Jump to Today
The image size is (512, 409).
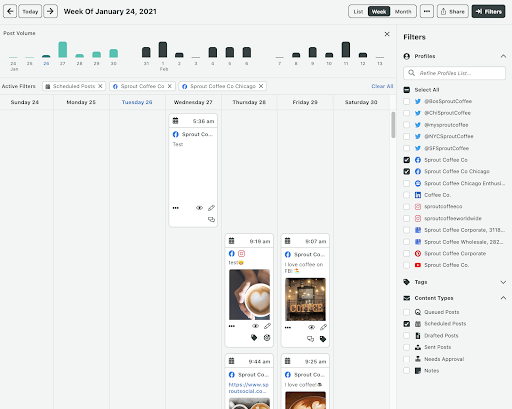(x=30, y=11)
